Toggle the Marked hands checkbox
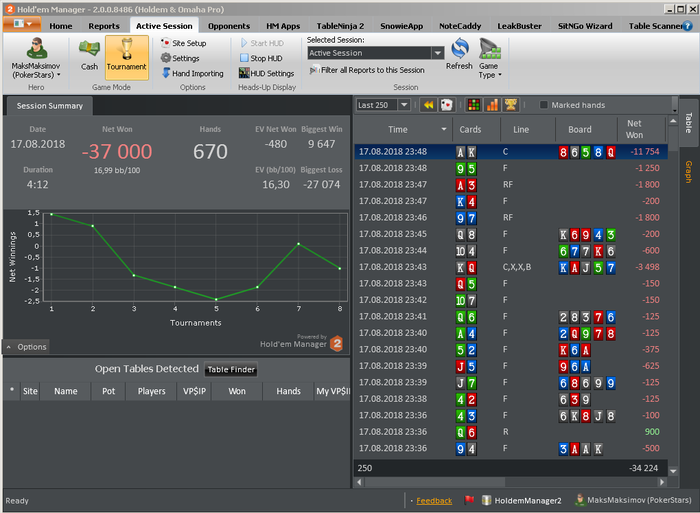 (x=543, y=105)
